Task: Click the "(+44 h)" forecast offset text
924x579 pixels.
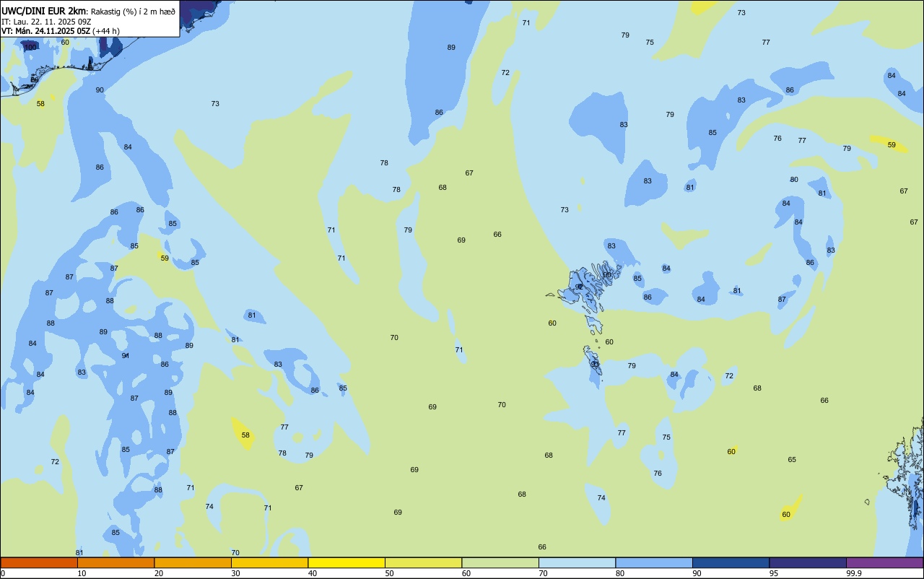Action: (x=106, y=30)
